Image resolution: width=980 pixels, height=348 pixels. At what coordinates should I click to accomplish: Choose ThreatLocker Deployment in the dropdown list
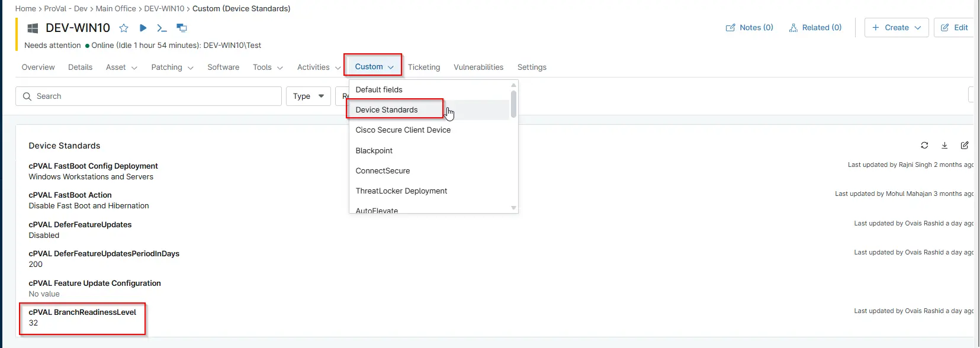401,191
